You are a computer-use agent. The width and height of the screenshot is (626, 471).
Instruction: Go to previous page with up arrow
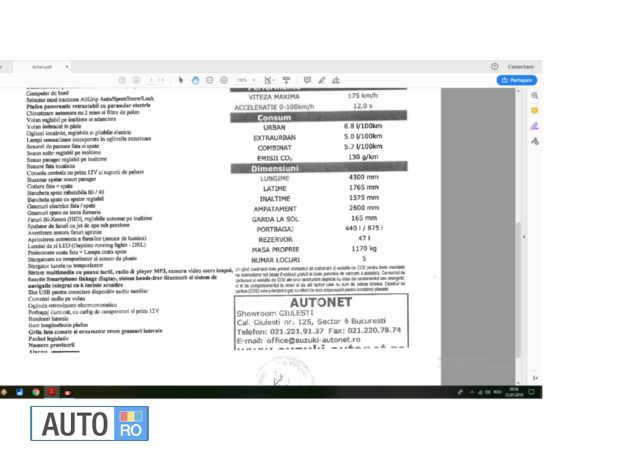coord(123,79)
